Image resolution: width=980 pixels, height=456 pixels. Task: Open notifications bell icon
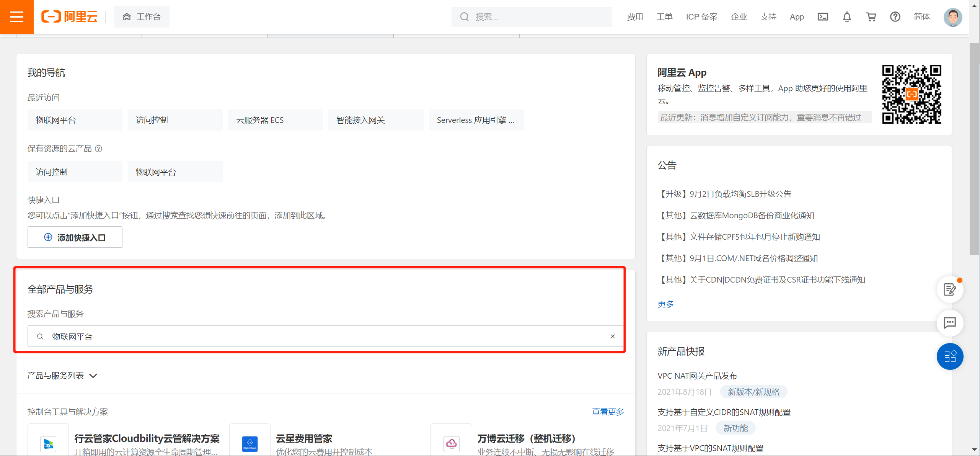point(847,17)
